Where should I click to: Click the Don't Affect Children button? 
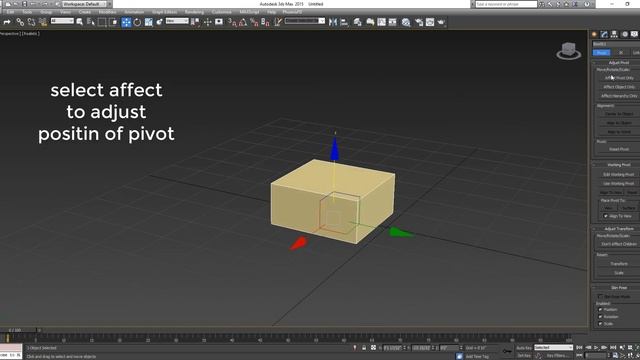click(619, 244)
